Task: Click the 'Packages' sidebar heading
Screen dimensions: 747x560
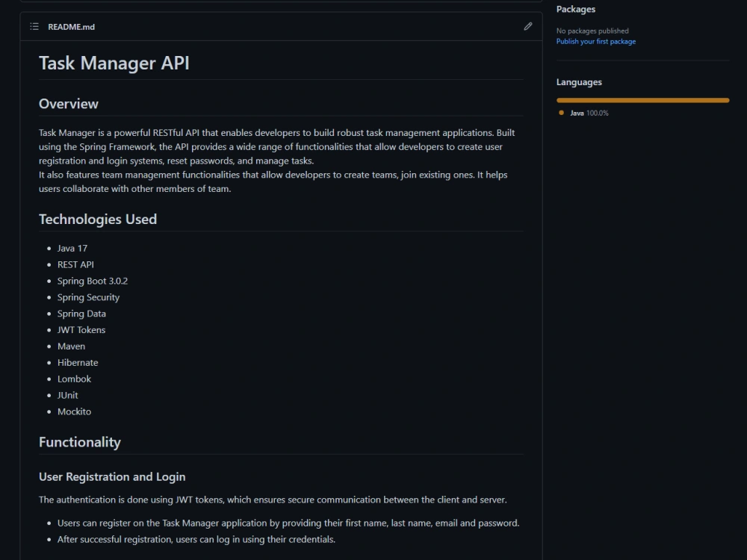Action: coord(576,9)
